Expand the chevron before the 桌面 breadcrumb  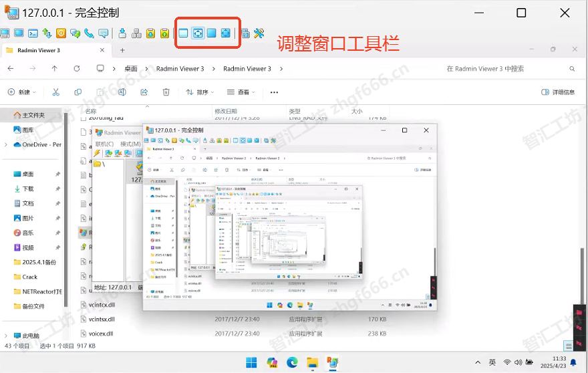coord(114,69)
